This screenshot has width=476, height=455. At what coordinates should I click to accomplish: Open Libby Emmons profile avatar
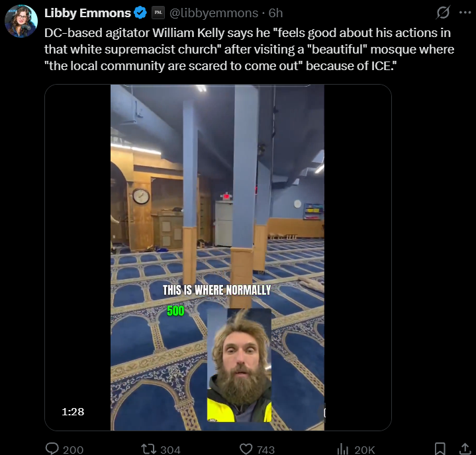21,21
